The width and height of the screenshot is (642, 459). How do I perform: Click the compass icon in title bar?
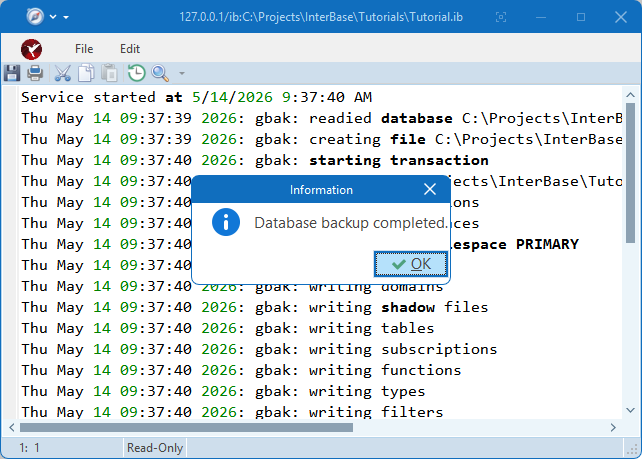coord(35,16)
